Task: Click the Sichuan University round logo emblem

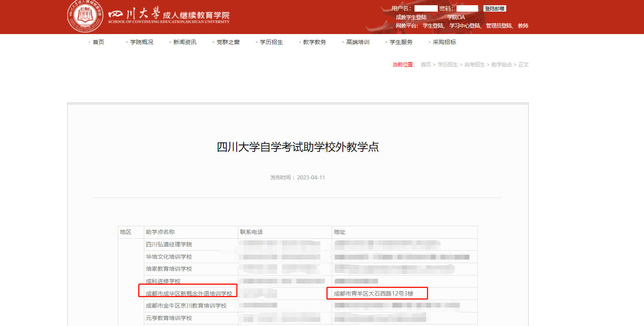Action: pyautogui.click(x=85, y=16)
